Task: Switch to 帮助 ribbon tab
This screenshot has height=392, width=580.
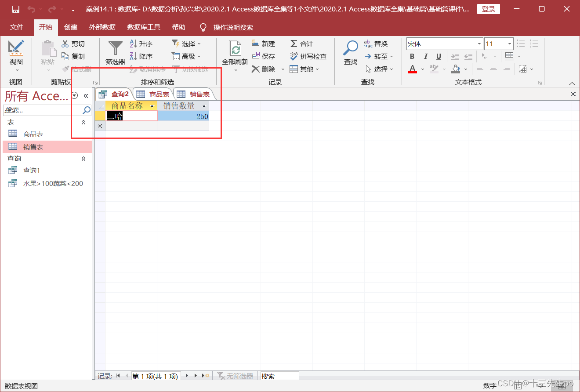Action: tap(179, 27)
